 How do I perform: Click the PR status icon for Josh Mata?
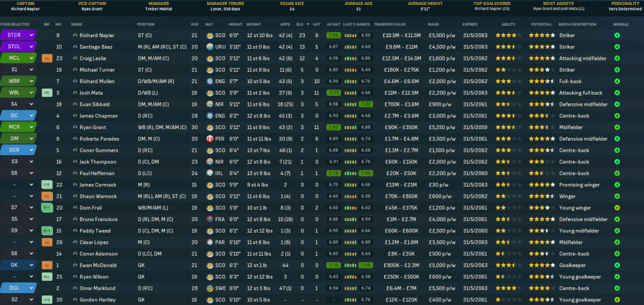(46, 93)
